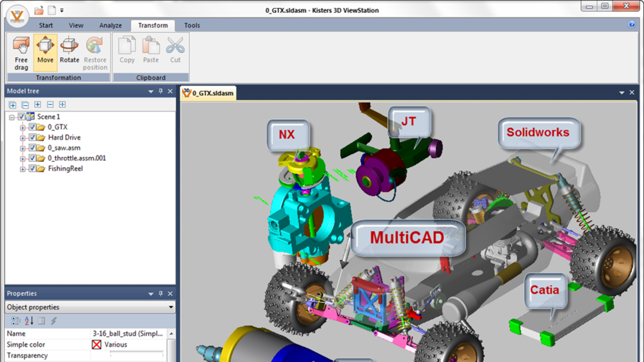This screenshot has height=362, width=644.
Task: Click the Simple color swatch
Action: (97, 345)
